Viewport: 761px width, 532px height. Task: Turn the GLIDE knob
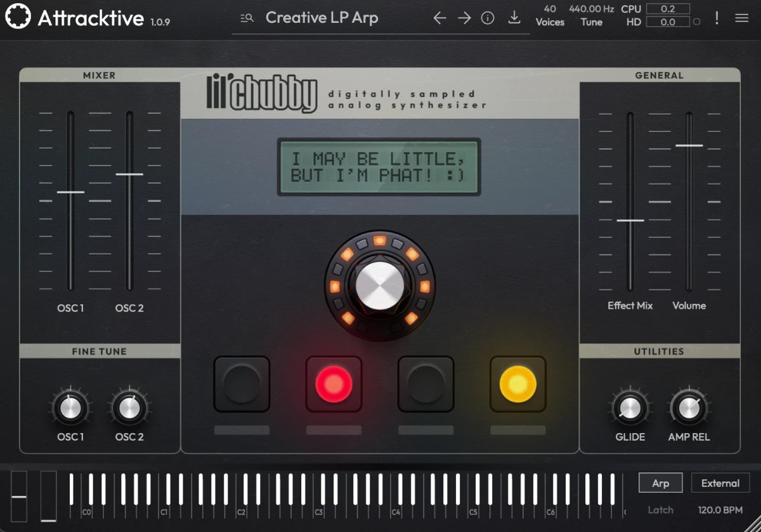click(630, 406)
